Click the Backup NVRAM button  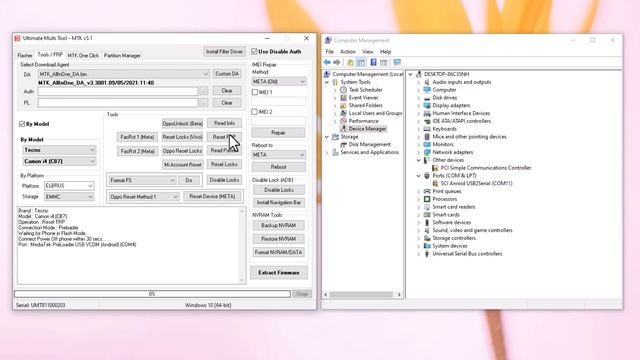278,225
